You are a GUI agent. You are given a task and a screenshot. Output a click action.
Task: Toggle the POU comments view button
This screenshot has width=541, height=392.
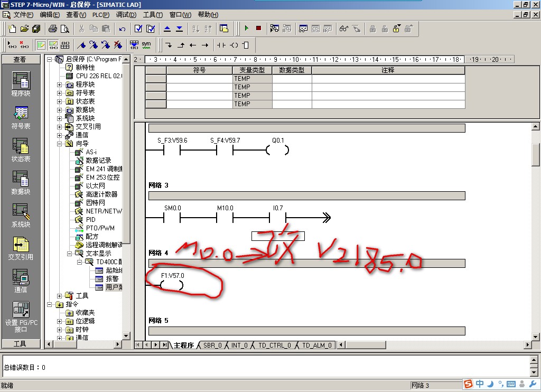tap(41, 45)
